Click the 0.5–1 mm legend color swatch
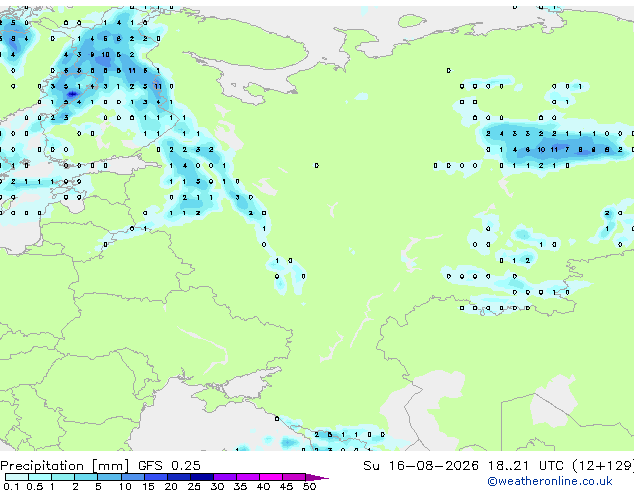 pyautogui.click(x=40, y=477)
